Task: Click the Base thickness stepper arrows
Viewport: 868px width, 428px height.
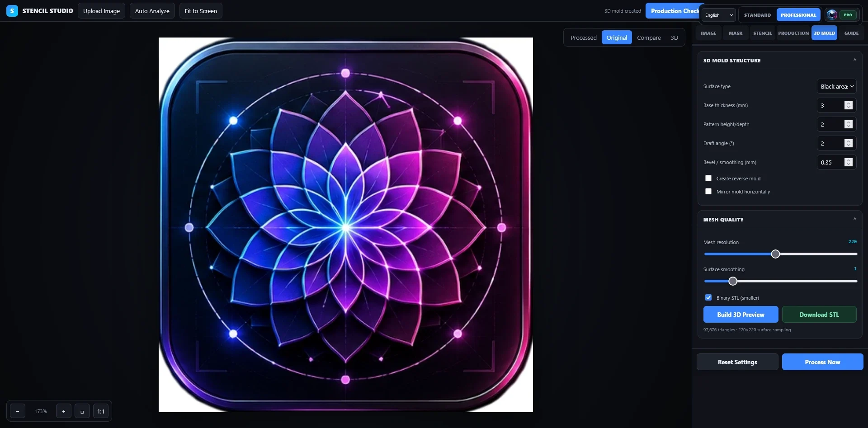Action: point(849,105)
